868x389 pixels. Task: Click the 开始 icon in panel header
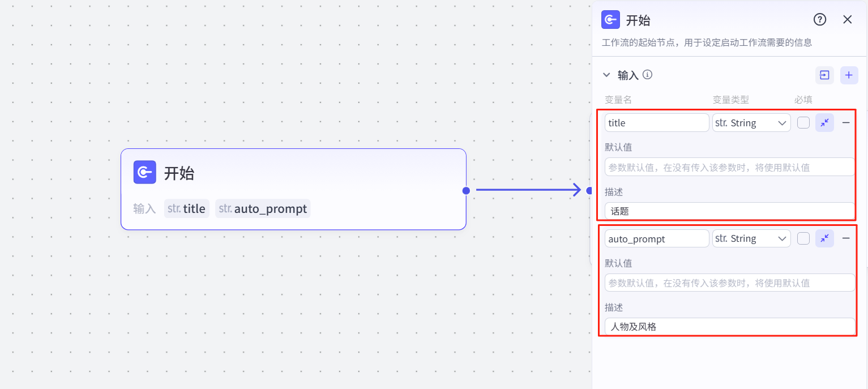(610, 20)
